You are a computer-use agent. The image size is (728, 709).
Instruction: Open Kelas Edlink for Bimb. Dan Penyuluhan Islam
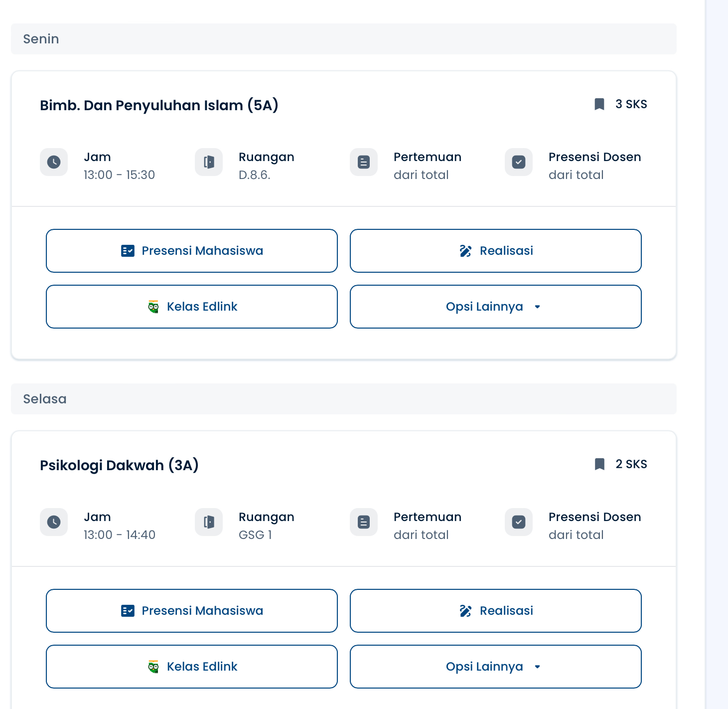[x=192, y=307]
